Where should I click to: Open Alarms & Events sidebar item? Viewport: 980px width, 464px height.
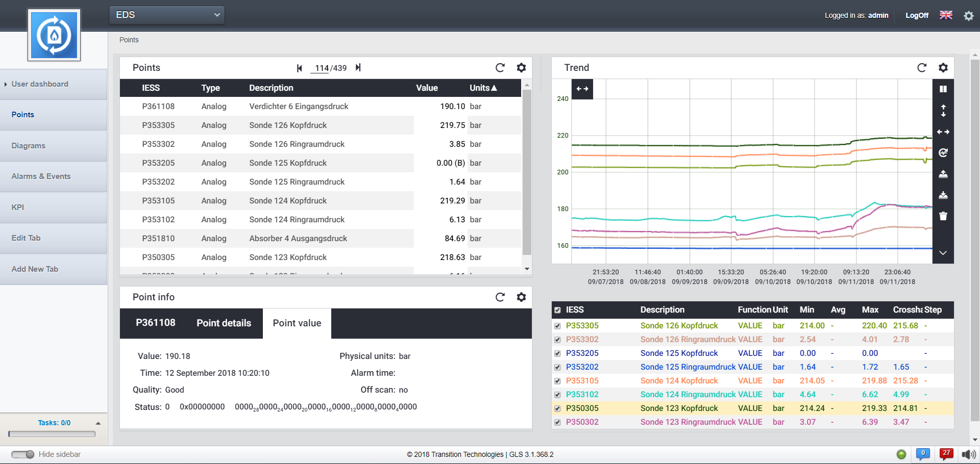41,176
